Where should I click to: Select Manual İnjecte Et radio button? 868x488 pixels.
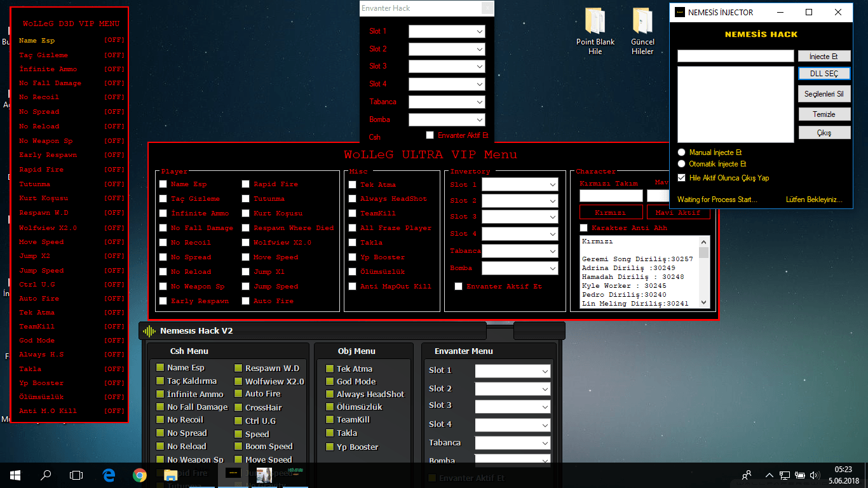click(682, 152)
